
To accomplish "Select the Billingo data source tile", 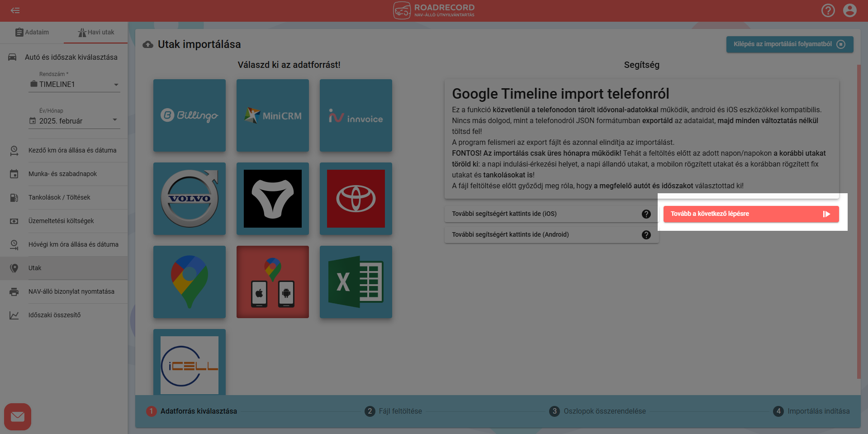I will (190, 115).
